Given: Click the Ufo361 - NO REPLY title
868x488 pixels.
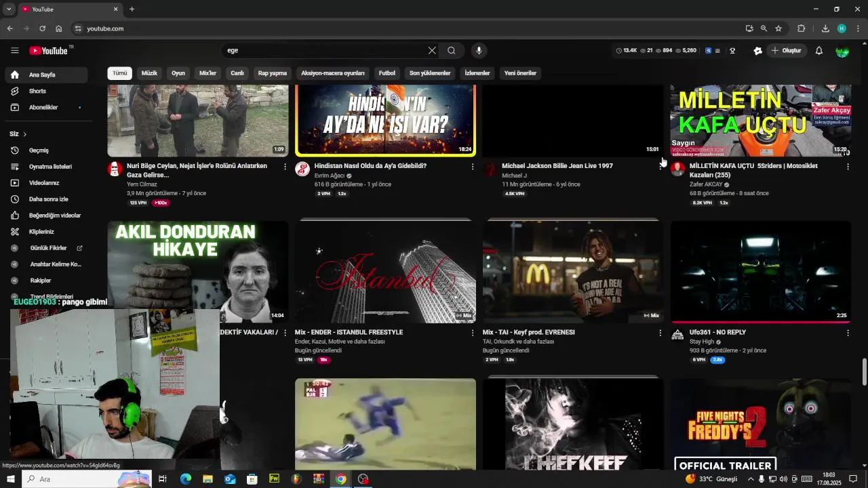Looking at the screenshot, I should pyautogui.click(x=717, y=332).
